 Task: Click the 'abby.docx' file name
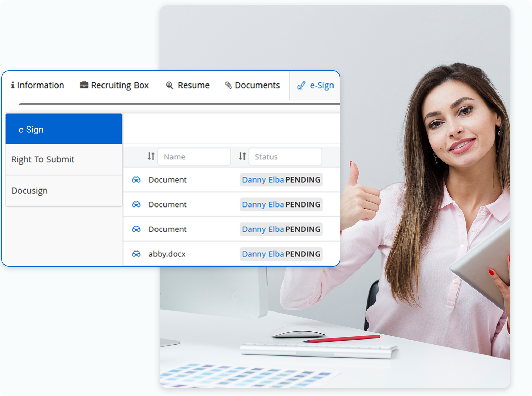(167, 254)
